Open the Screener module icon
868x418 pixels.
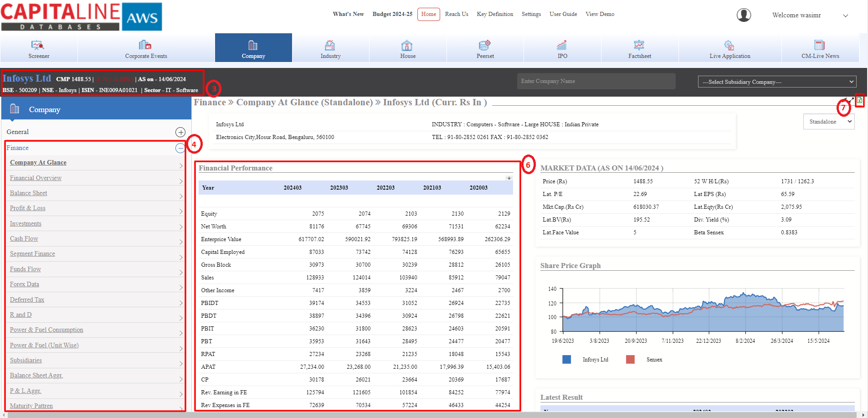pos(37,45)
